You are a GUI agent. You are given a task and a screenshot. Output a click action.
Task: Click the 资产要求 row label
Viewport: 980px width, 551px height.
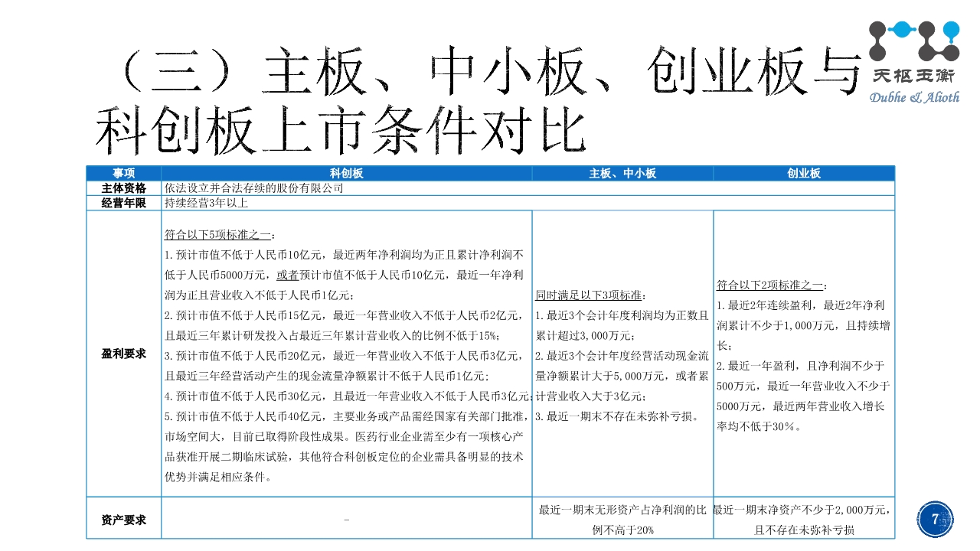pyautogui.click(x=123, y=520)
